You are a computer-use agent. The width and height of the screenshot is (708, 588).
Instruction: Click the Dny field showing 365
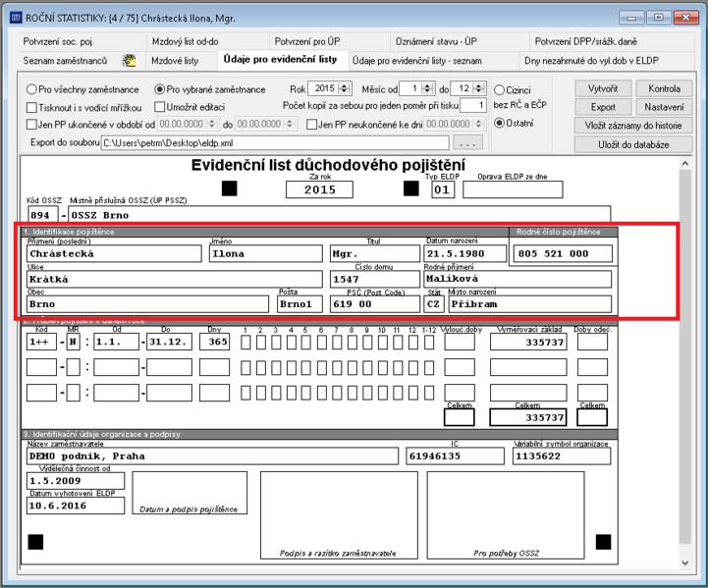click(214, 342)
